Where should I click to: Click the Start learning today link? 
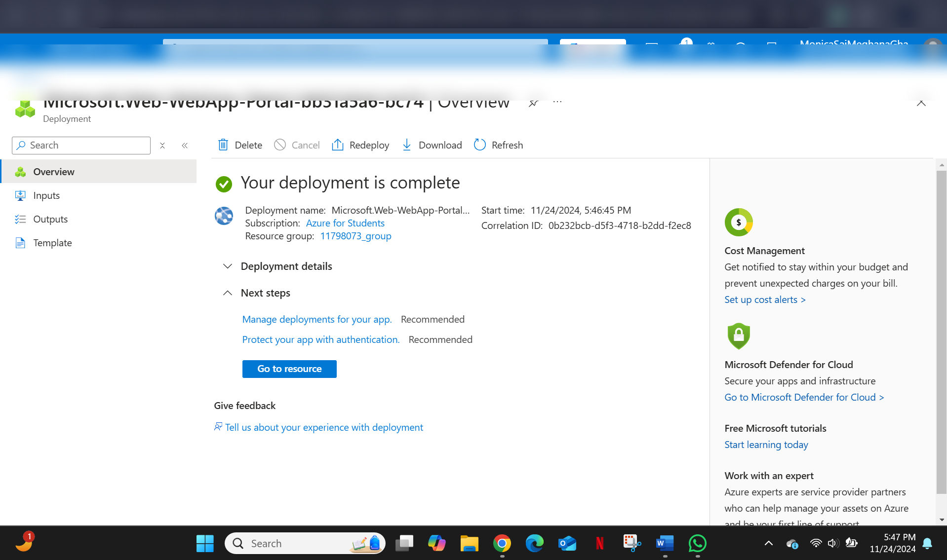tap(766, 445)
